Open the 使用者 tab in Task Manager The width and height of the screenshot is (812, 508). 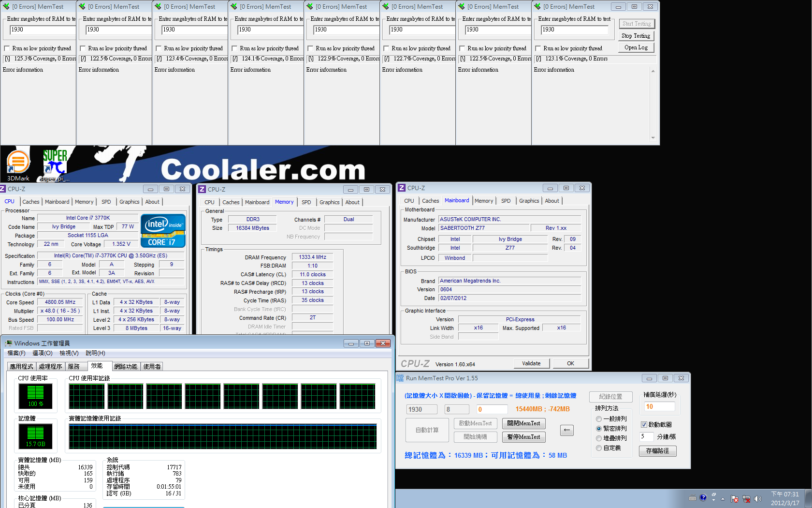(152, 367)
